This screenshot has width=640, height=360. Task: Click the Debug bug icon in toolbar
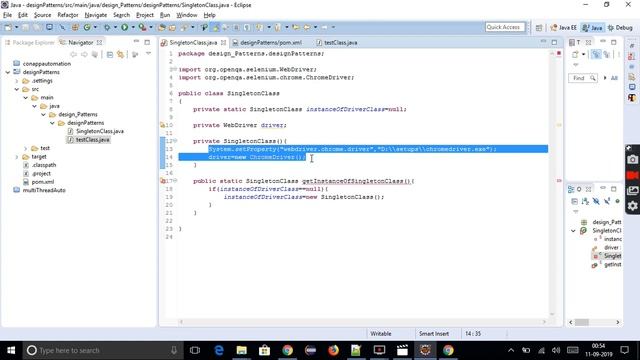click(x=107, y=27)
